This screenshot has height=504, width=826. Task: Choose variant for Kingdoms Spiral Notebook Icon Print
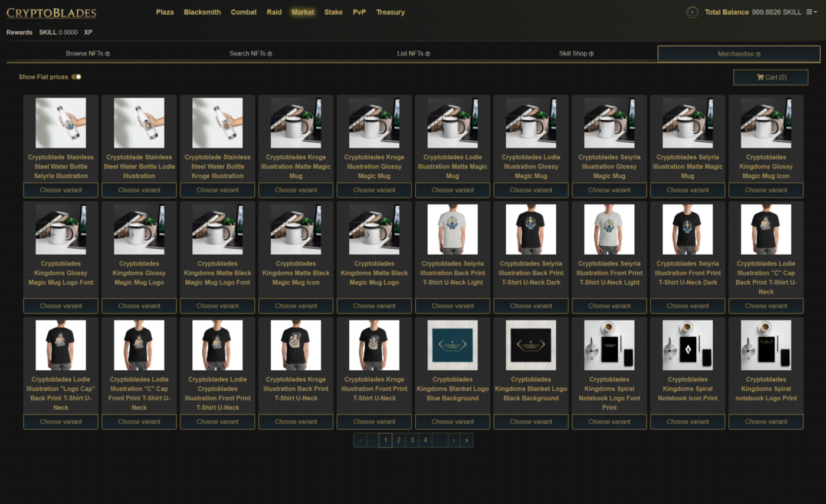[688, 422]
